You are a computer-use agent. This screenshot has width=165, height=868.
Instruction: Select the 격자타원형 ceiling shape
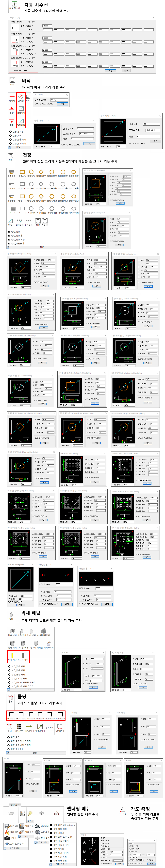(74, 210)
